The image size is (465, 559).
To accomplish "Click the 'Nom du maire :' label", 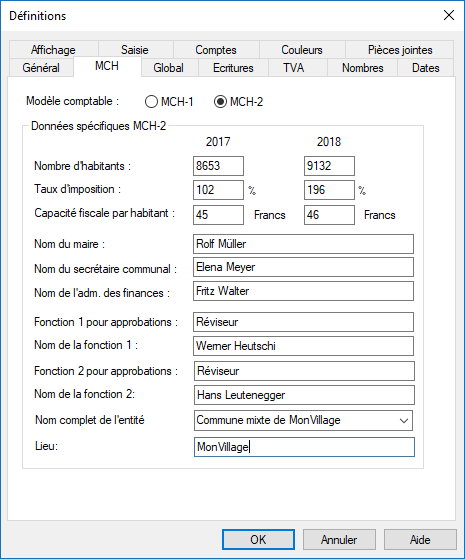I will point(70,244).
